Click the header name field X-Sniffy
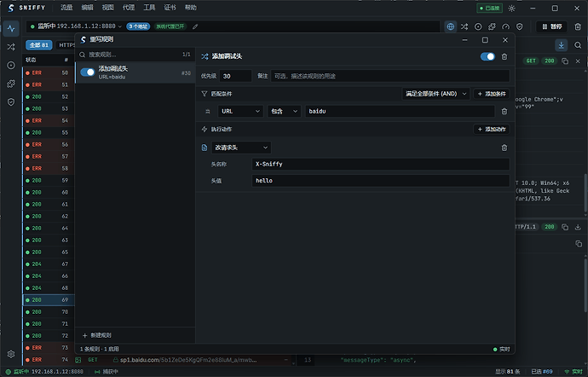The image size is (588, 377). click(x=381, y=164)
